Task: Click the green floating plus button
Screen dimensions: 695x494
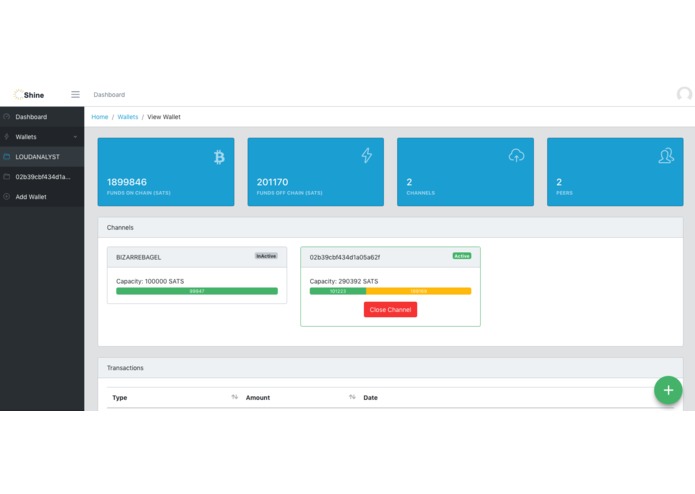Action: point(668,390)
